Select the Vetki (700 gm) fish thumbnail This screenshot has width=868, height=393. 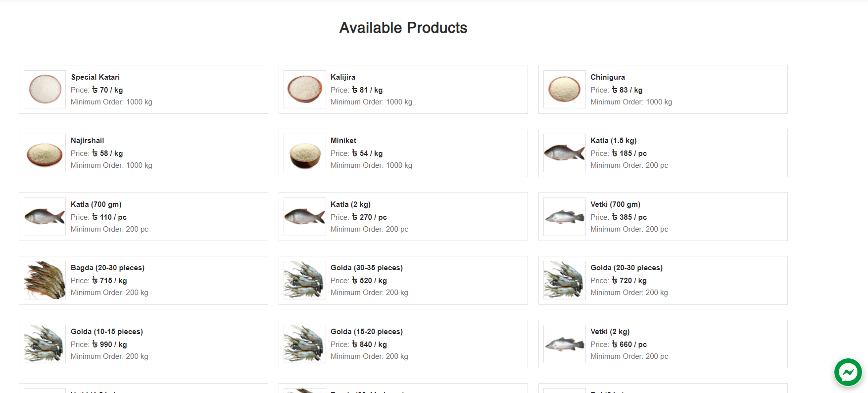pyautogui.click(x=565, y=217)
